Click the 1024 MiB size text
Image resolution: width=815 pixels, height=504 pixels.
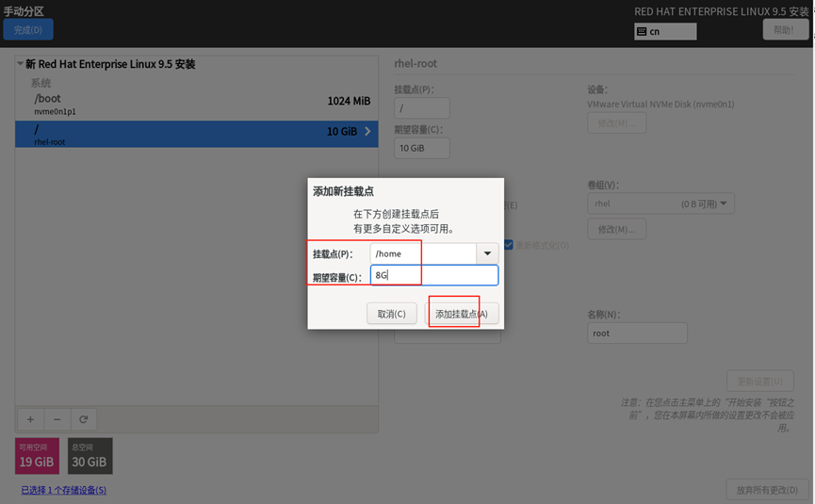coord(349,101)
